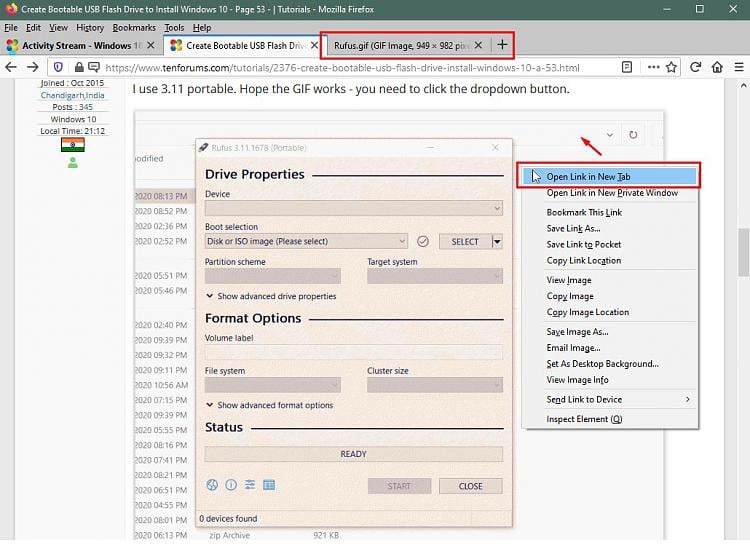Close the Create Bootable USB Flash Drive tab
The image size is (750, 556).
click(x=314, y=45)
